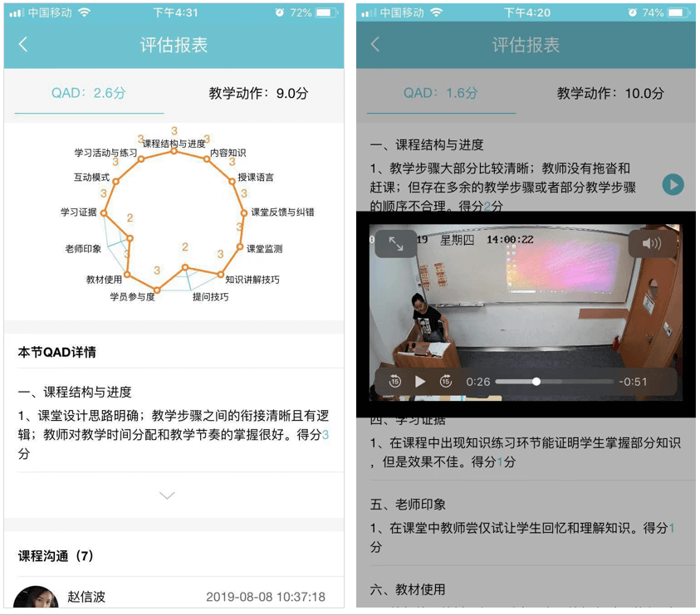Expand QAD details with down chevron

pos(167,495)
